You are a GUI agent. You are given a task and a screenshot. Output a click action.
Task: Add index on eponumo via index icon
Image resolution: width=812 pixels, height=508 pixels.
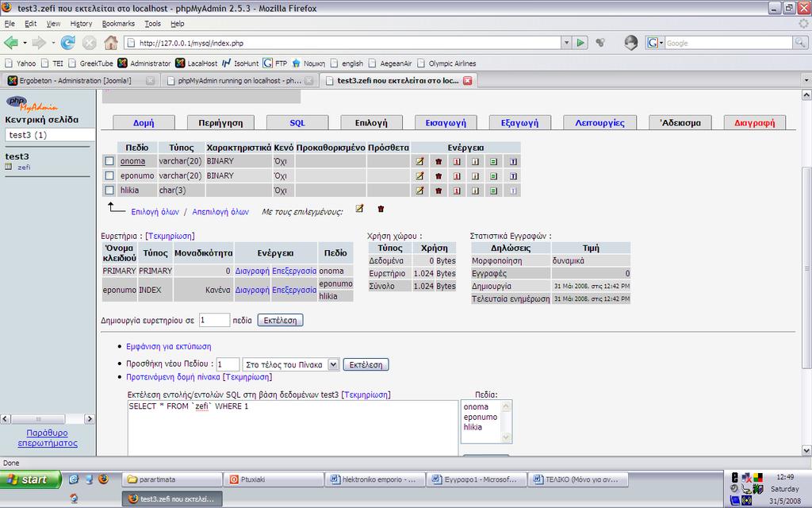[x=475, y=175]
